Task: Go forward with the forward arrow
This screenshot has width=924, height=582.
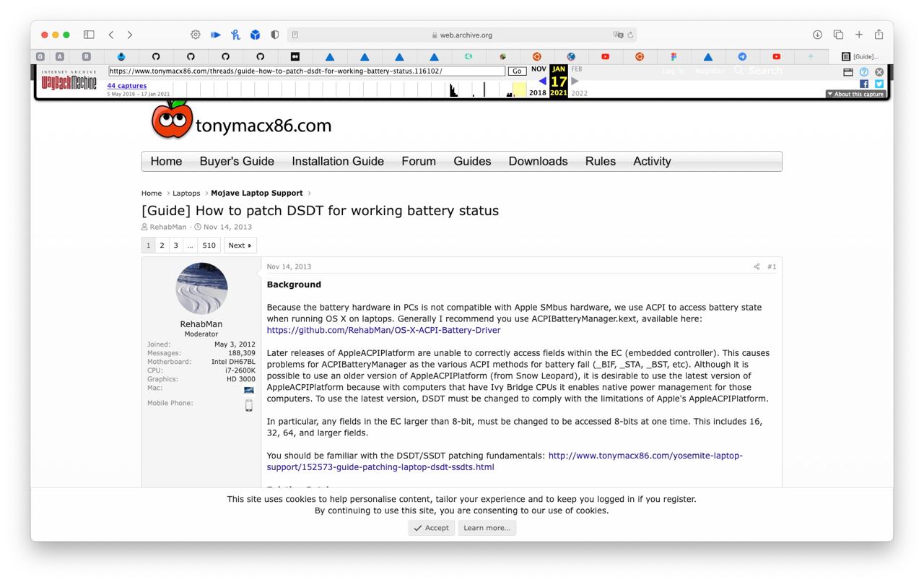Action: tap(130, 35)
